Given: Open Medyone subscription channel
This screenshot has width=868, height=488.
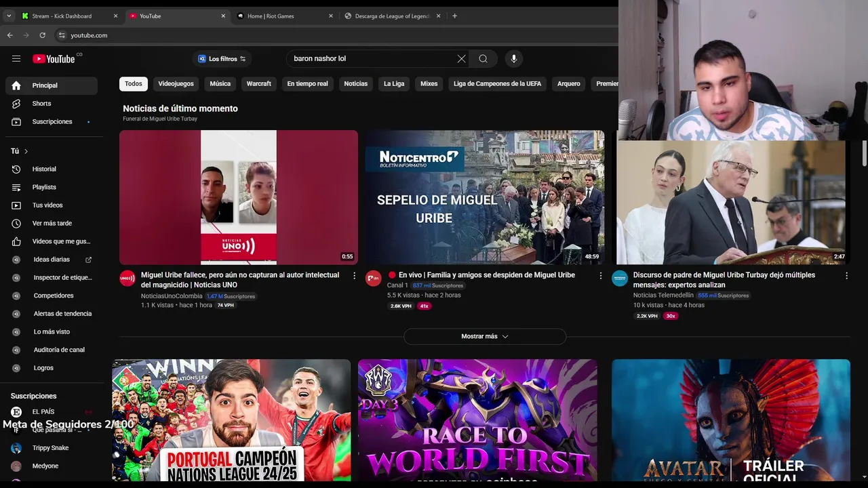Looking at the screenshot, I should 52,466.
